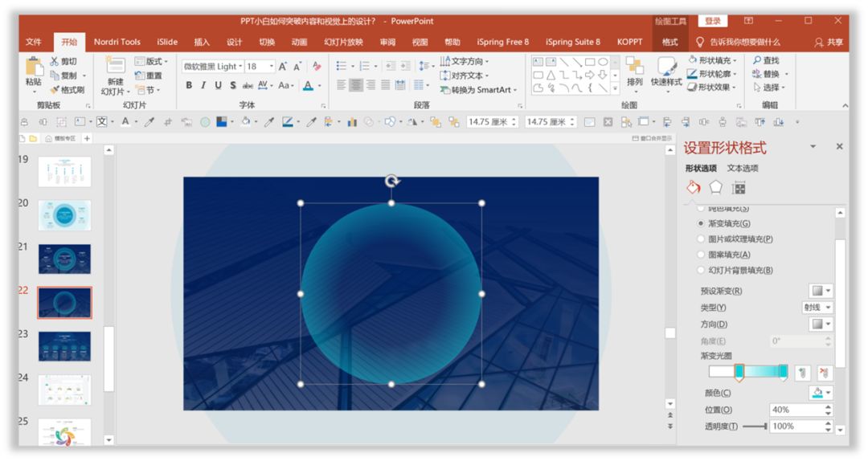Click Tell me search box (告诉我你想要做什么)
The width and height of the screenshot is (868, 461).
coord(738,42)
